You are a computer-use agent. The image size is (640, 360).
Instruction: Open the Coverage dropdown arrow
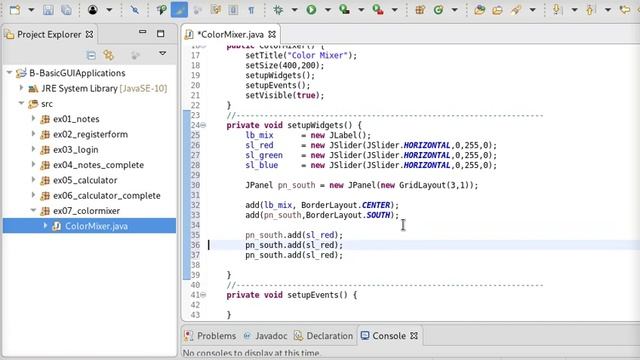pyautogui.click(x=361, y=10)
